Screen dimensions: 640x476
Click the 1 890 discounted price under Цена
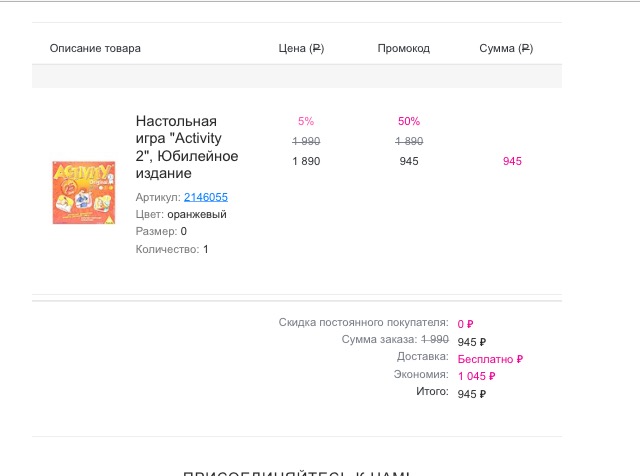306,161
